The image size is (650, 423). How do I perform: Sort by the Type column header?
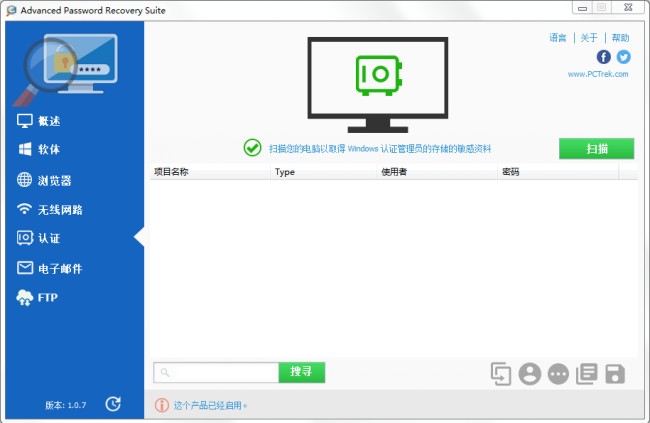tap(323, 172)
